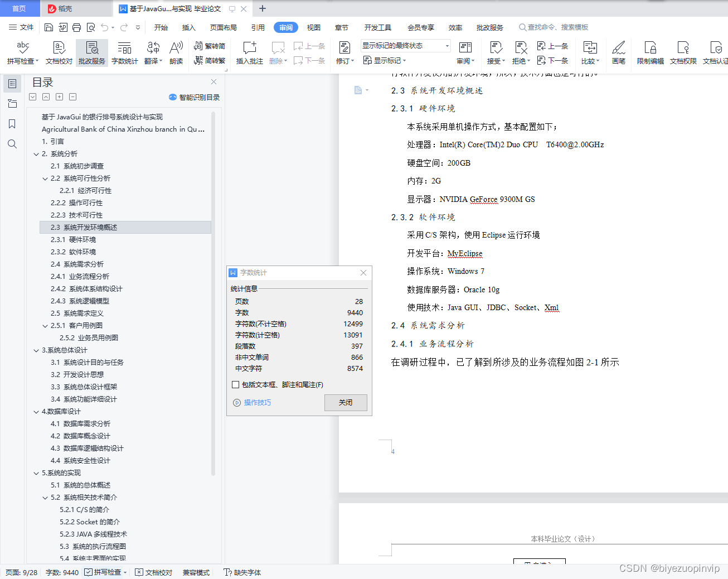Switch to the 视图 ribbon tab

(x=313, y=27)
